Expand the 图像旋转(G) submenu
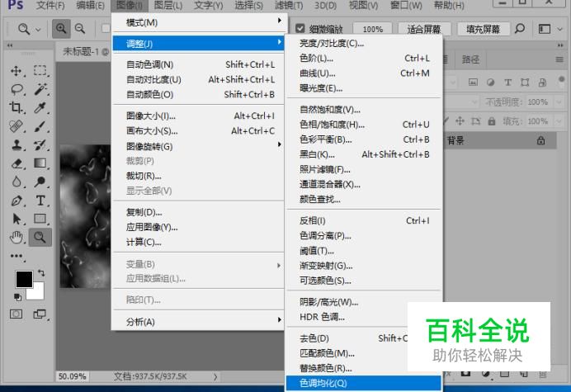 [x=199, y=146]
